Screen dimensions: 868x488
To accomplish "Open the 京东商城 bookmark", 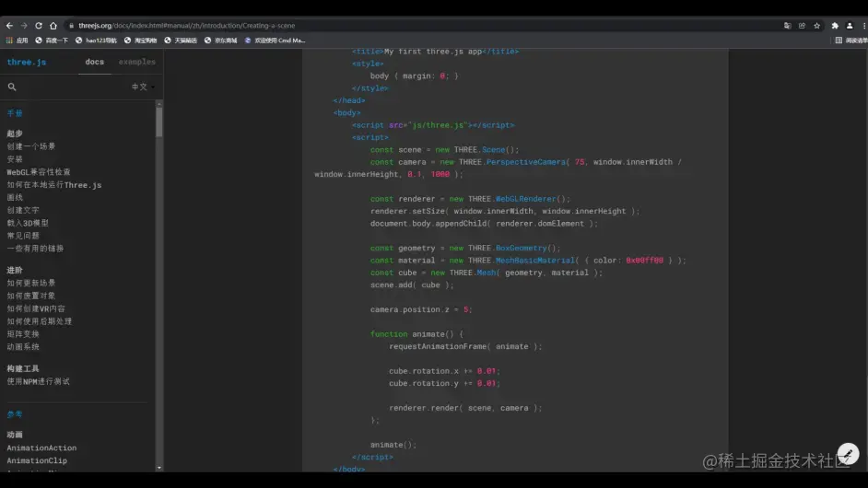I will point(220,41).
